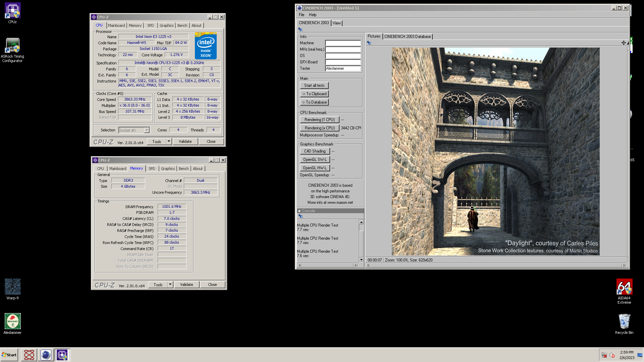Open the File menu in CINEBENCH

302,15
